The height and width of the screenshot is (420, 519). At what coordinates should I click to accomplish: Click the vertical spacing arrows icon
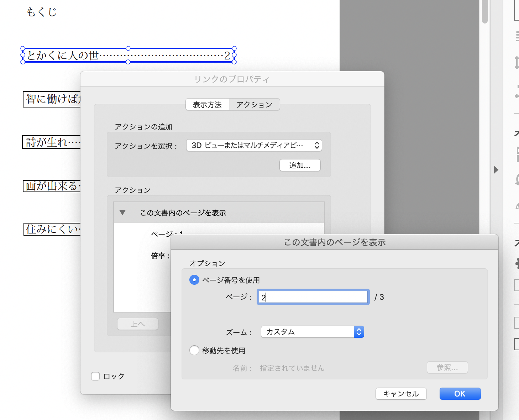coord(517,62)
